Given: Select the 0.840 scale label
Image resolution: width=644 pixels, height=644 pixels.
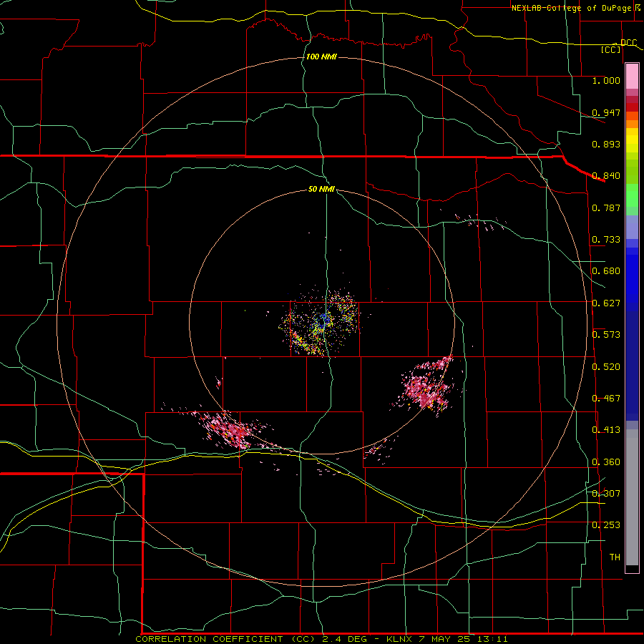Looking at the screenshot, I should [606, 176].
